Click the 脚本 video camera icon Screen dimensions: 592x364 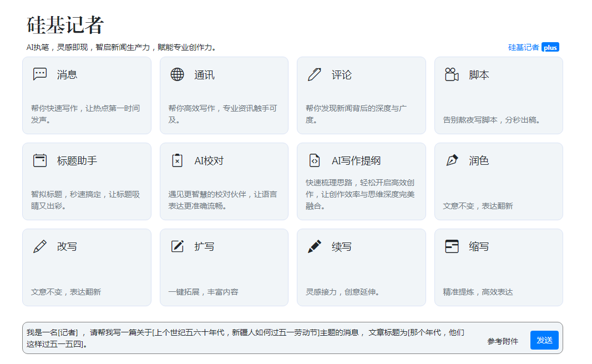452,74
